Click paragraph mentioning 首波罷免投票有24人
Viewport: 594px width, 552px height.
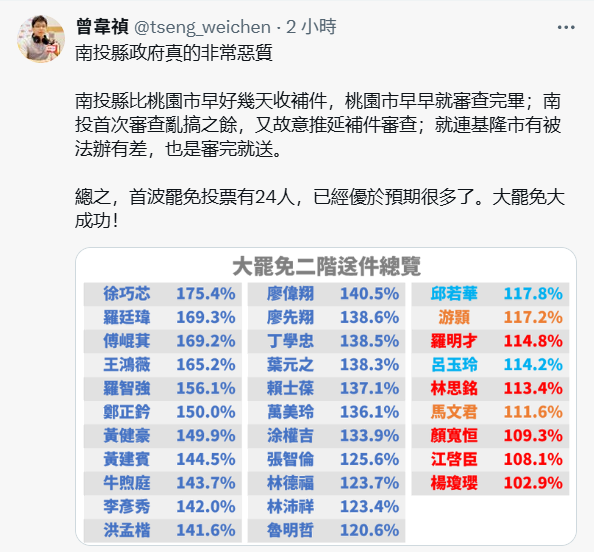320,209
